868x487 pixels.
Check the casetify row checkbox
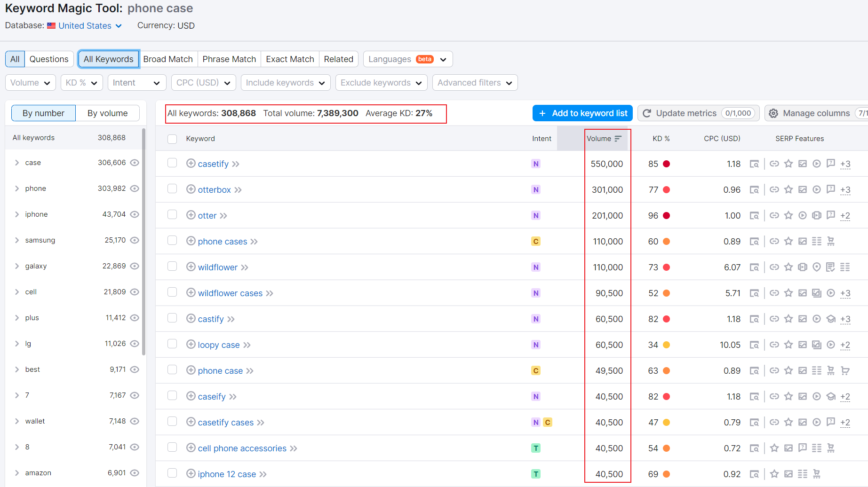click(172, 163)
